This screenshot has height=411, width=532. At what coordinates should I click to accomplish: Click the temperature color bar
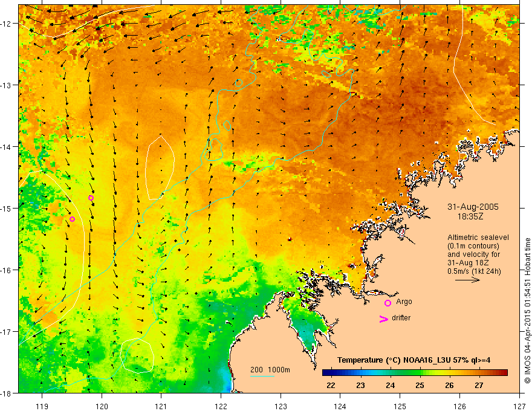coord(415,373)
